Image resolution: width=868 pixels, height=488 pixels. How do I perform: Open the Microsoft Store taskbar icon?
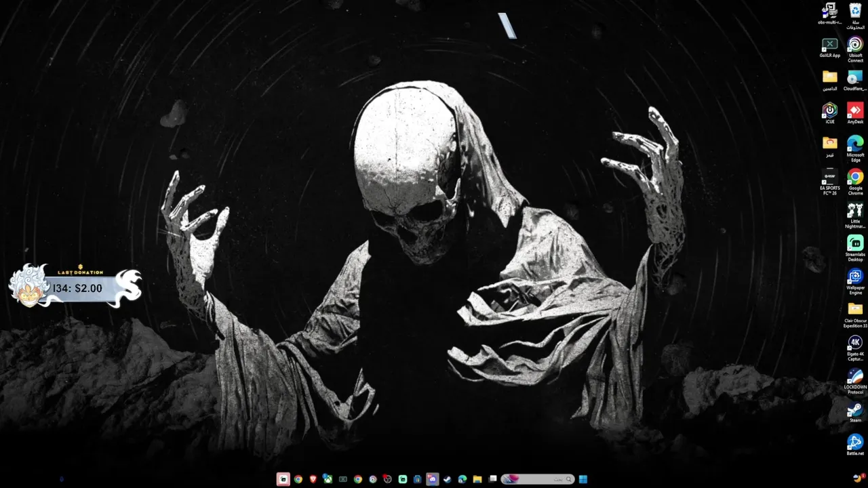[x=417, y=479]
